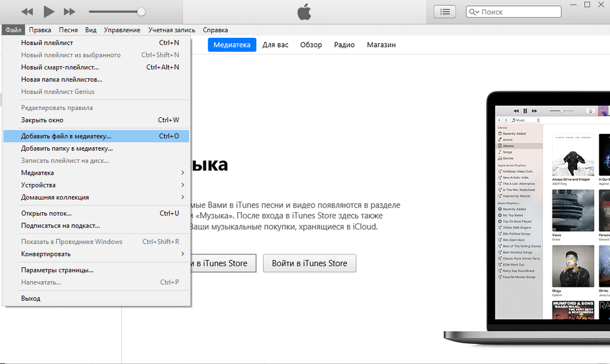The image size is (610, 364).
Task: Open the Справка menu
Action: tap(215, 30)
